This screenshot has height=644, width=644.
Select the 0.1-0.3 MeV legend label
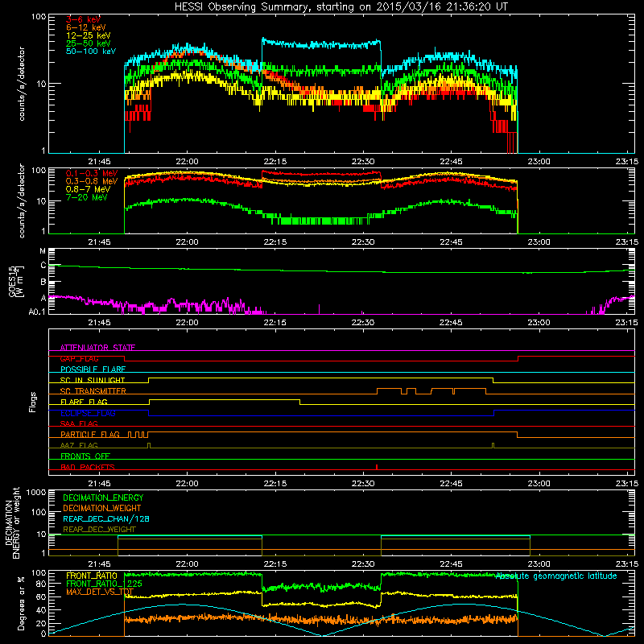92,173
